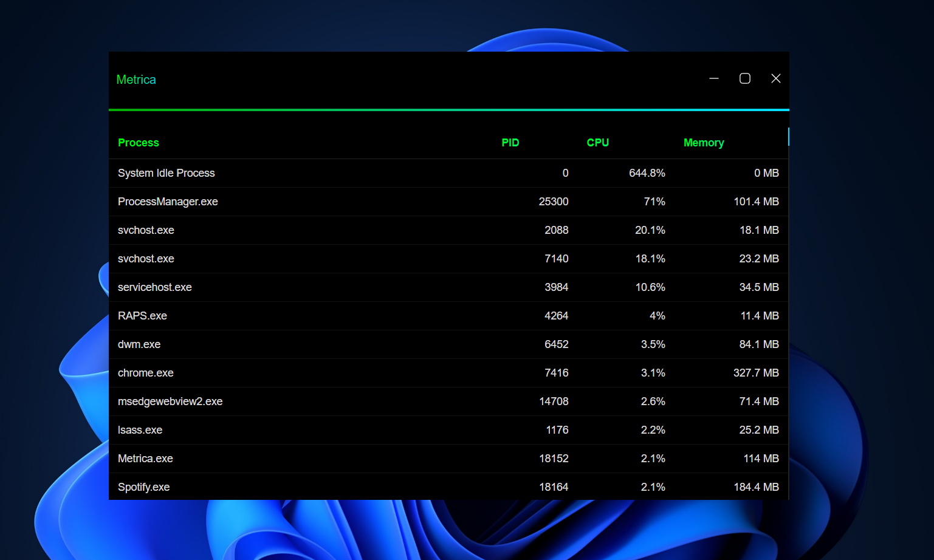Sort processes by PID

(x=510, y=143)
